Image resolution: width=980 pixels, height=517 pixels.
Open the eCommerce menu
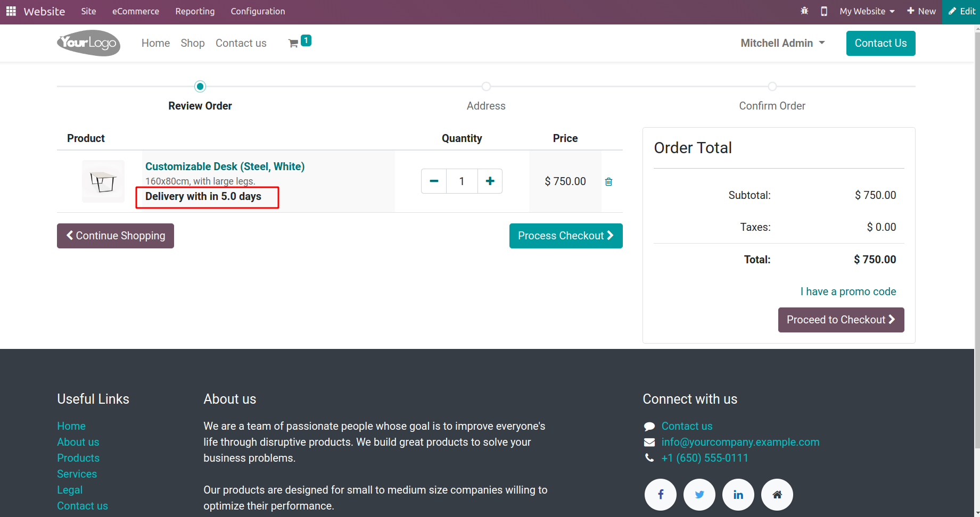pos(135,11)
